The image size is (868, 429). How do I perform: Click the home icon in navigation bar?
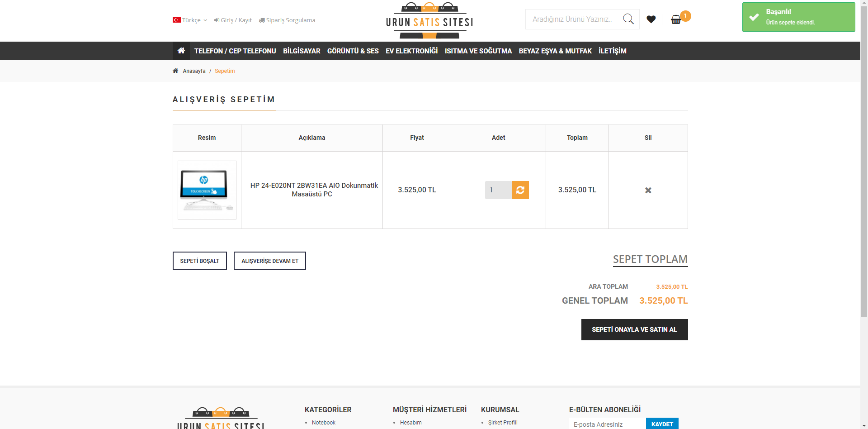click(181, 51)
